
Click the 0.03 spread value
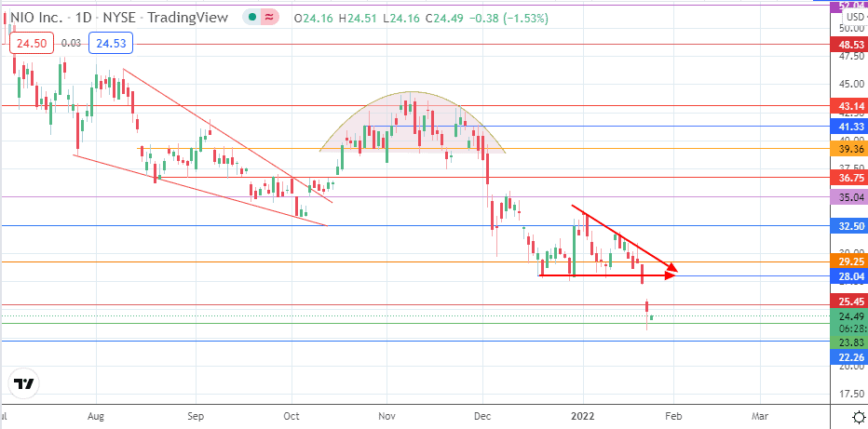tap(72, 43)
